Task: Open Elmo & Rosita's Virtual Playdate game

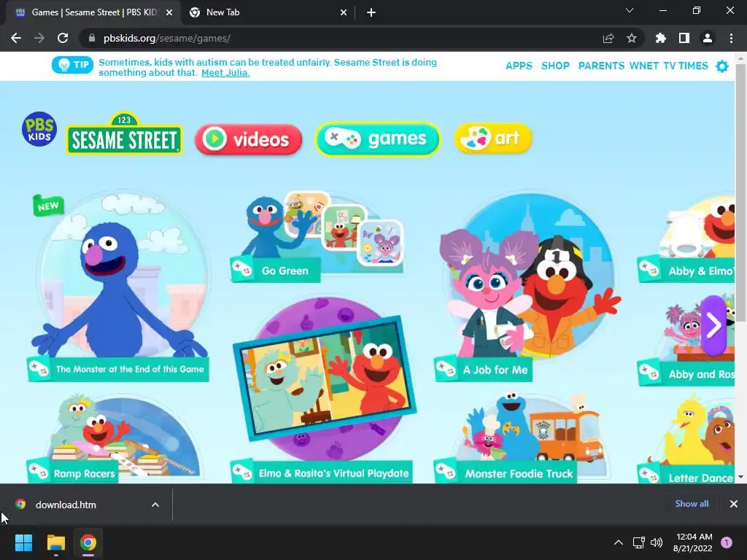Action: click(323, 391)
